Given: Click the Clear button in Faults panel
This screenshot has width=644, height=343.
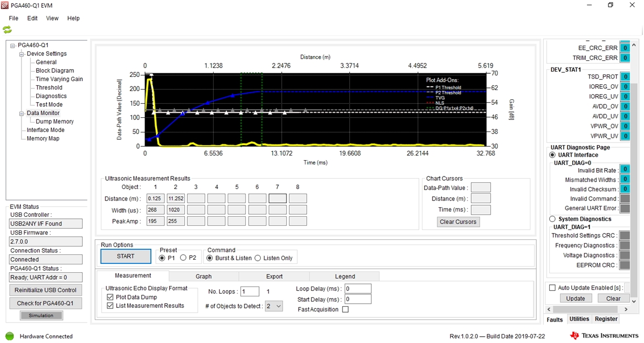Looking at the screenshot, I should (x=614, y=298).
